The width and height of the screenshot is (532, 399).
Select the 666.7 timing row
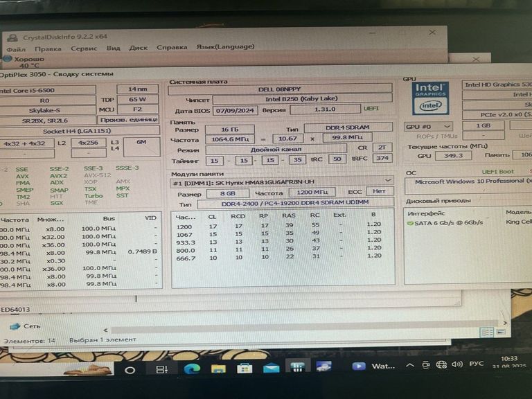pyautogui.click(x=278, y=258)
